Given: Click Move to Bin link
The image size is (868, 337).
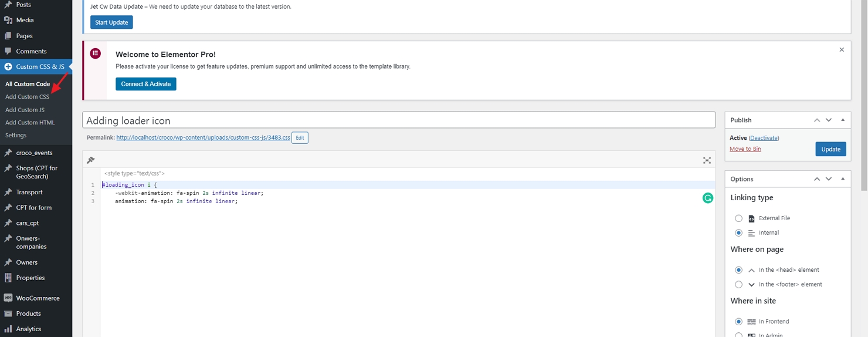Looking at the screenshot, I should click(x=745, y=149).
